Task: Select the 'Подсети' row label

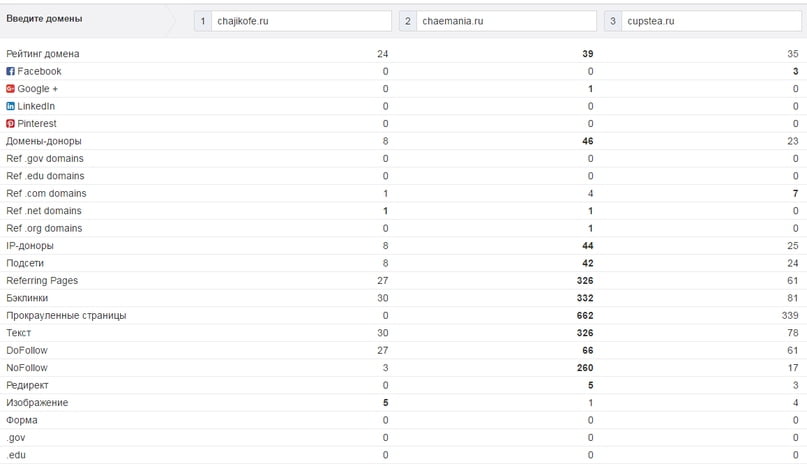Action: coord(25,264)
